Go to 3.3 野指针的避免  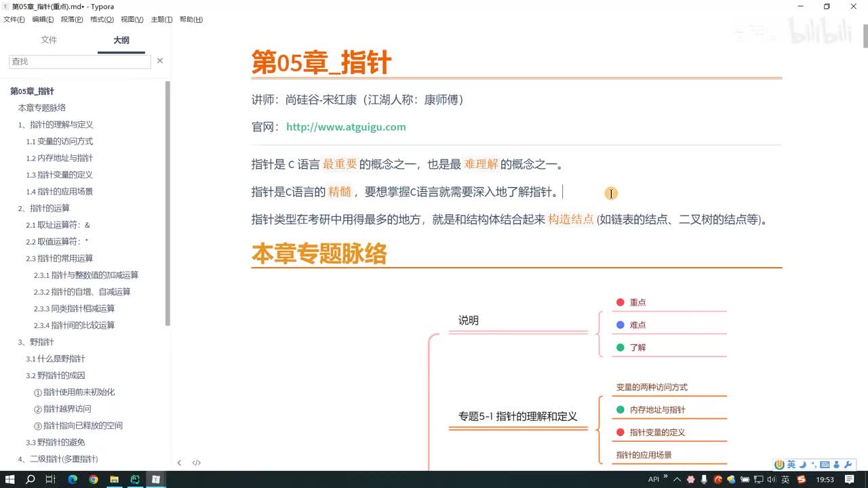point(56,443)
